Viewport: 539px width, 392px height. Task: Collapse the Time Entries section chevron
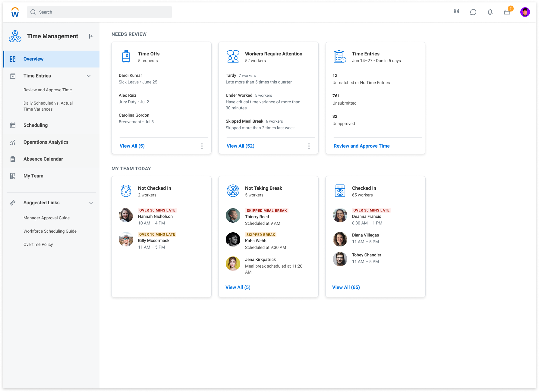tap(89, 76)
